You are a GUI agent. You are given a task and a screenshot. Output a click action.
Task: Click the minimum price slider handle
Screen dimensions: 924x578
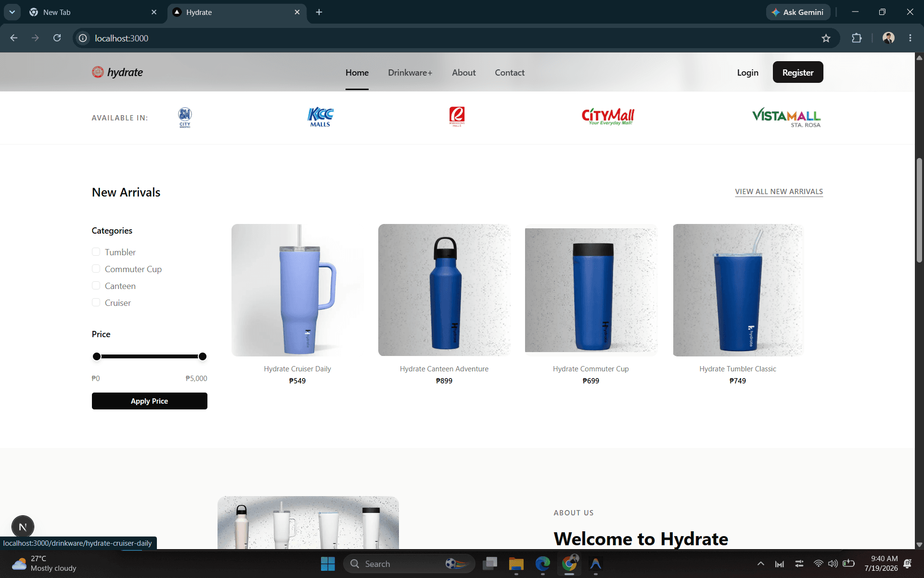97,356
